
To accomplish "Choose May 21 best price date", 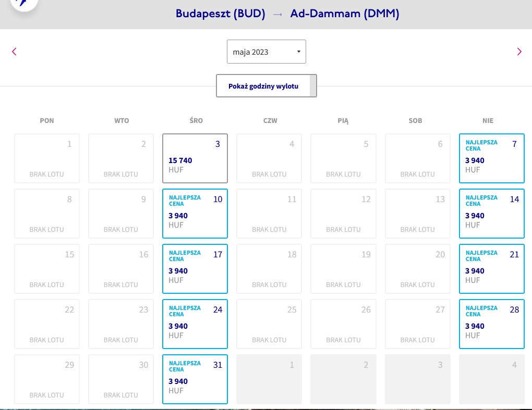I will click(x=492, y=269).
